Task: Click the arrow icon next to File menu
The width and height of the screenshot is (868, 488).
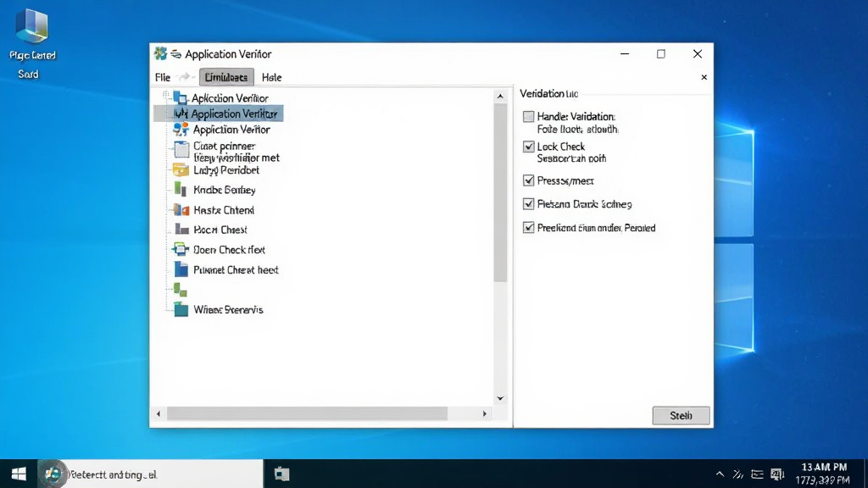Action: [186, 77]
